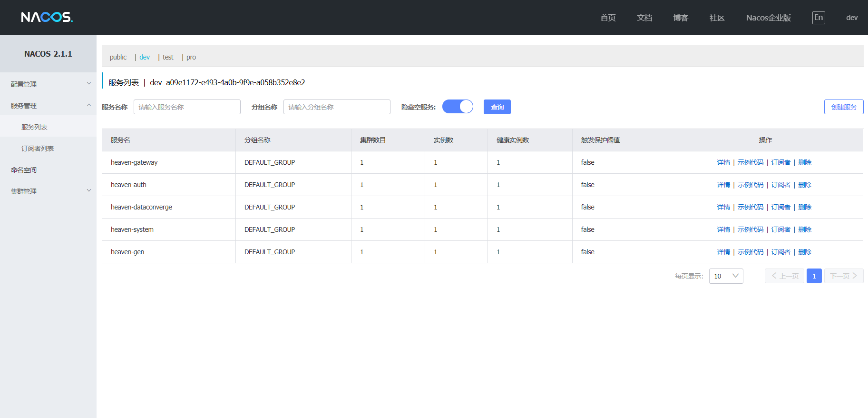Expand the 集群管理 sidebar menu
The height and width of the screenshot is (418, 868).
point(48,191)
